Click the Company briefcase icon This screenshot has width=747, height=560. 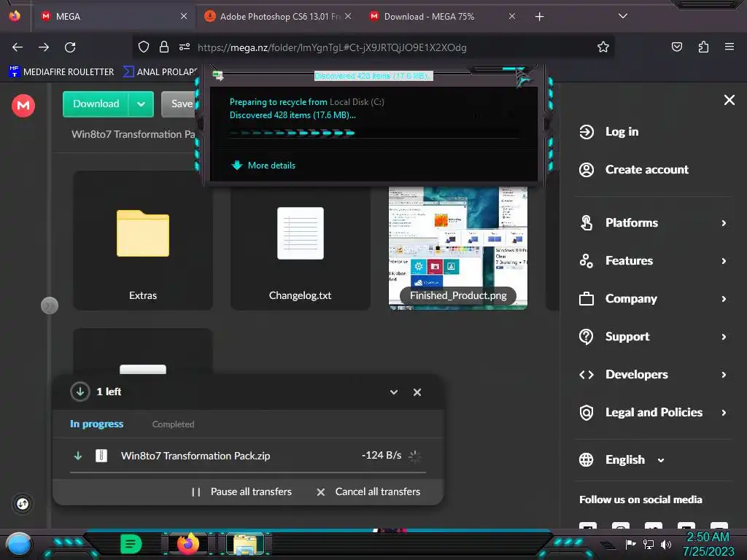click(587, 298)
